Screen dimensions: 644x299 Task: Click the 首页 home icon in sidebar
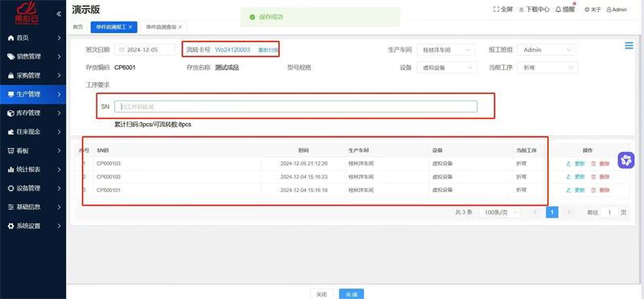pos(11,38)
